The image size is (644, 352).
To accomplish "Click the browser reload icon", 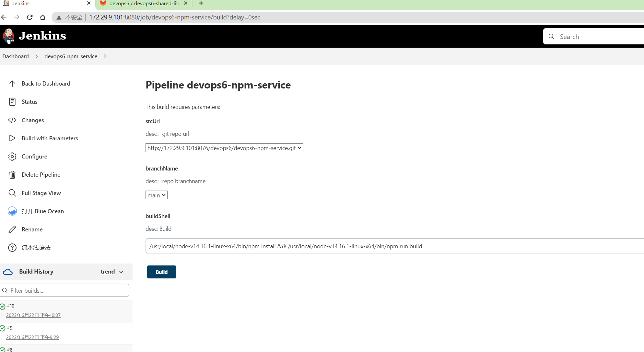I will tap(30, 17).
